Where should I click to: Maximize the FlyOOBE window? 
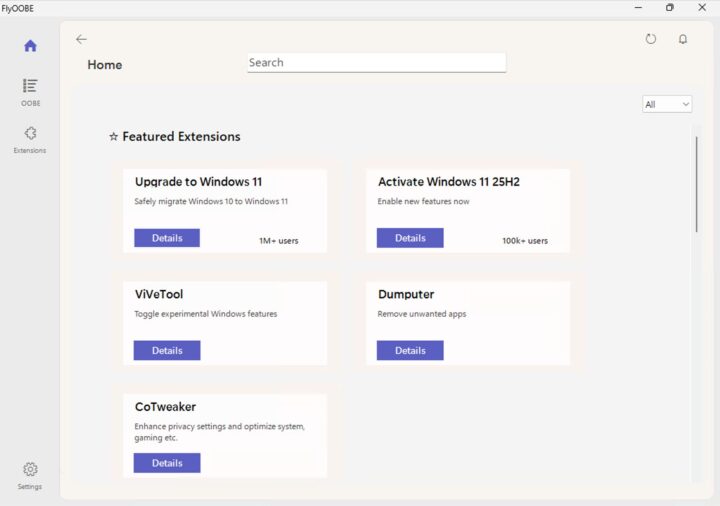pos(669,7)
